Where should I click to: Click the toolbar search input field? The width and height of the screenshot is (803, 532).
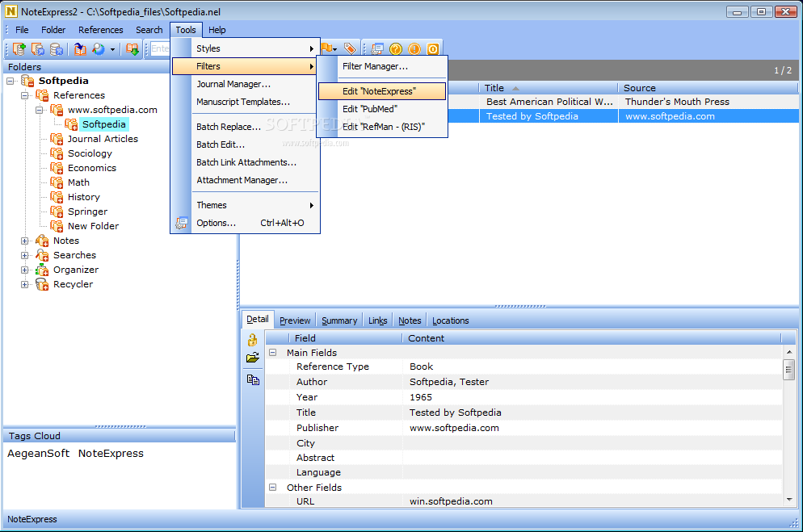coord(160,48)
